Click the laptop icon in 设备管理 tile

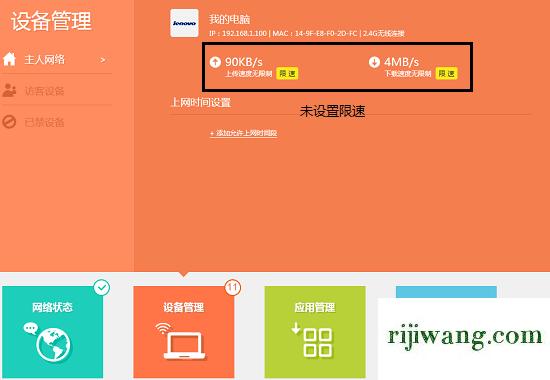184,346
